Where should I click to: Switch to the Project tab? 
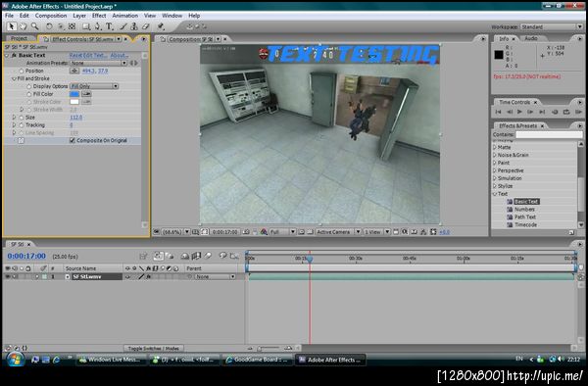pyautogui.click(x=19, y=38)
